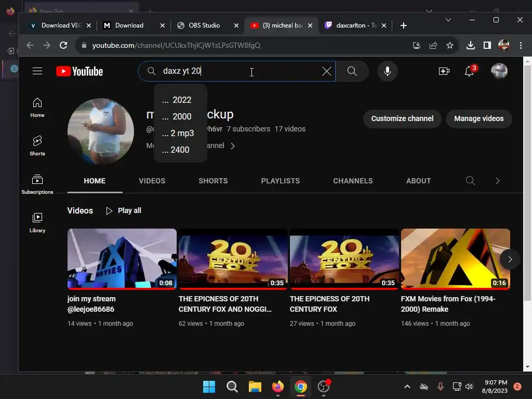Select the suggestion ending in 2 mp3
This screenshot has height=399, width=532.
[180, 133]
